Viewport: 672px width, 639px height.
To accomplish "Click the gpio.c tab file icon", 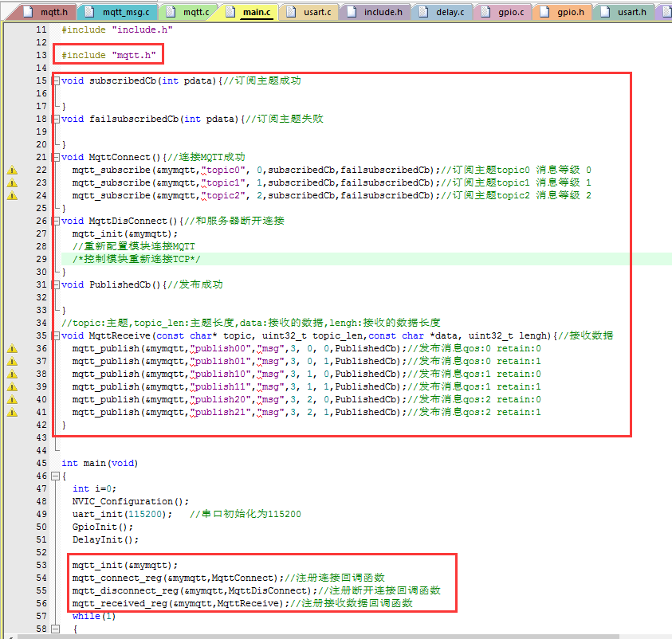I will (x=486, y=12).
